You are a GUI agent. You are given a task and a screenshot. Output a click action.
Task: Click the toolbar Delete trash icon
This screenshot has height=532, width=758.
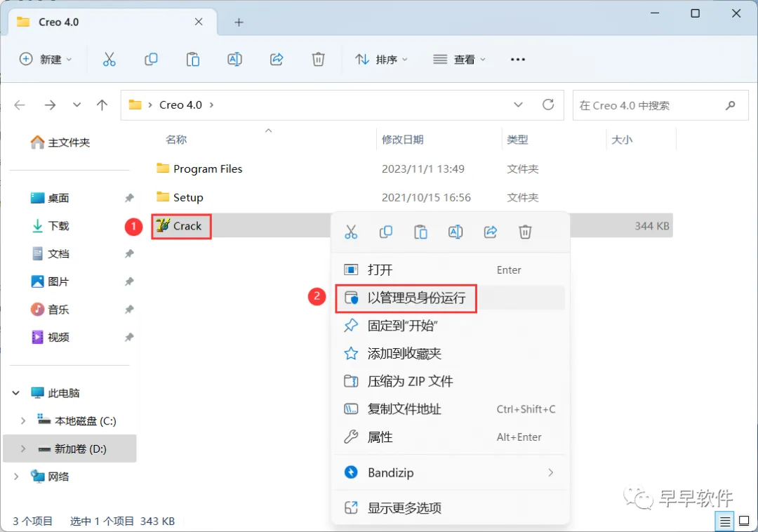[x=318, y=60]
